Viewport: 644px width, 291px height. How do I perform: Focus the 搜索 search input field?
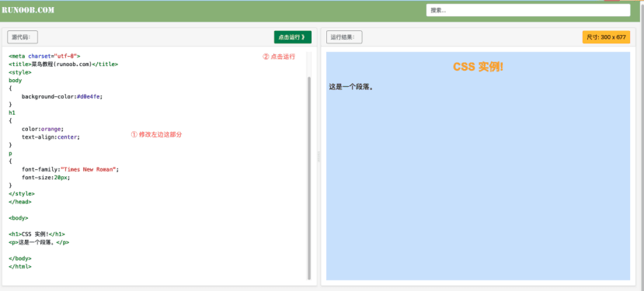pyautogui.click(x=528, y=10)
